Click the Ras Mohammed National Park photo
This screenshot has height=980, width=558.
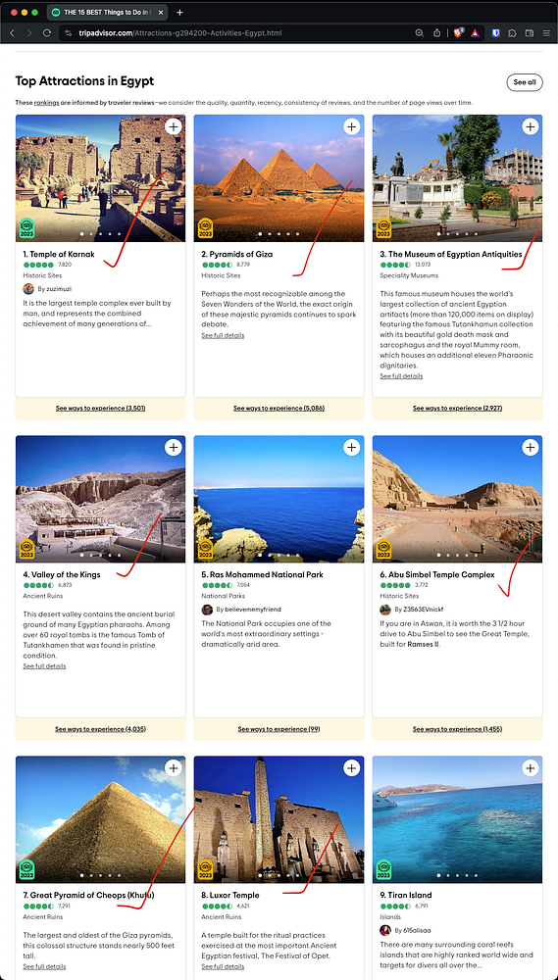click(279, 499)
